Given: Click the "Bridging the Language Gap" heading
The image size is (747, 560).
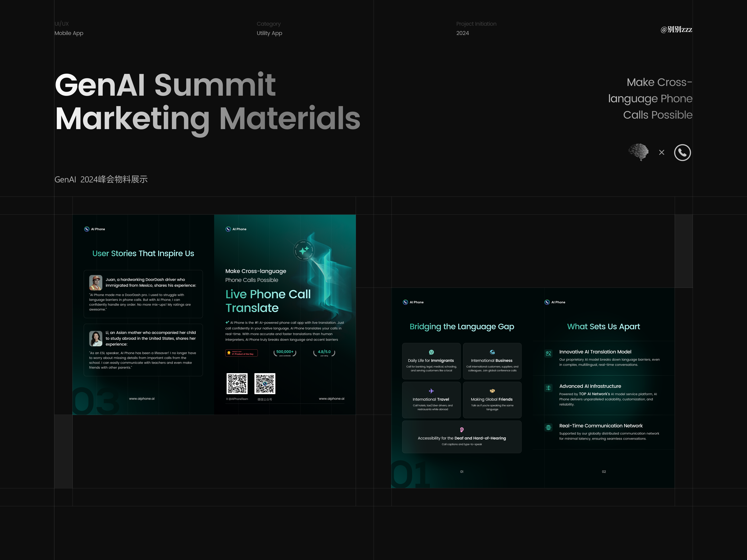Looking at the screenshot, I should [462, 327].
